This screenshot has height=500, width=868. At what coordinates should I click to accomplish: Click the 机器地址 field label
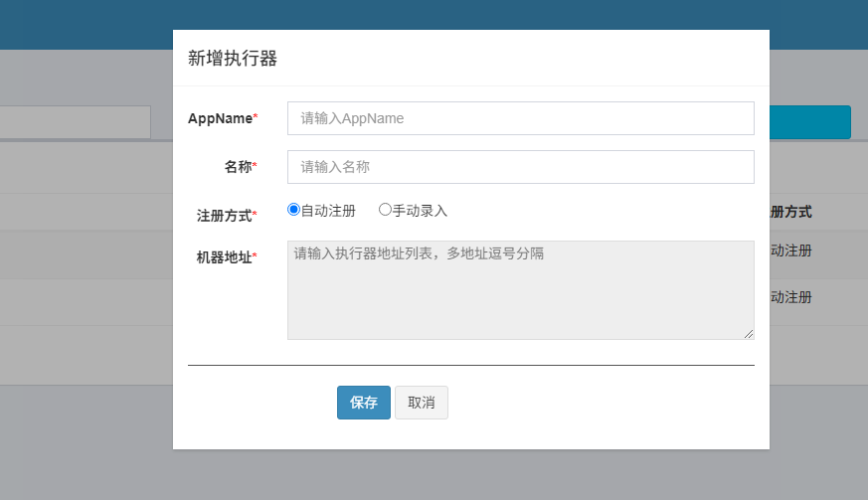tap(227, 257)
